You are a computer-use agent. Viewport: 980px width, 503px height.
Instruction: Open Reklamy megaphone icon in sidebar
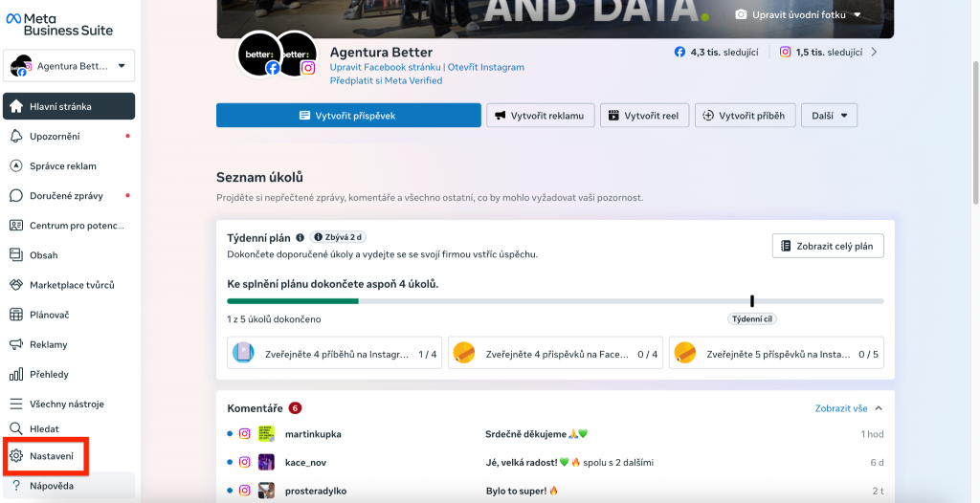point(16,344)
